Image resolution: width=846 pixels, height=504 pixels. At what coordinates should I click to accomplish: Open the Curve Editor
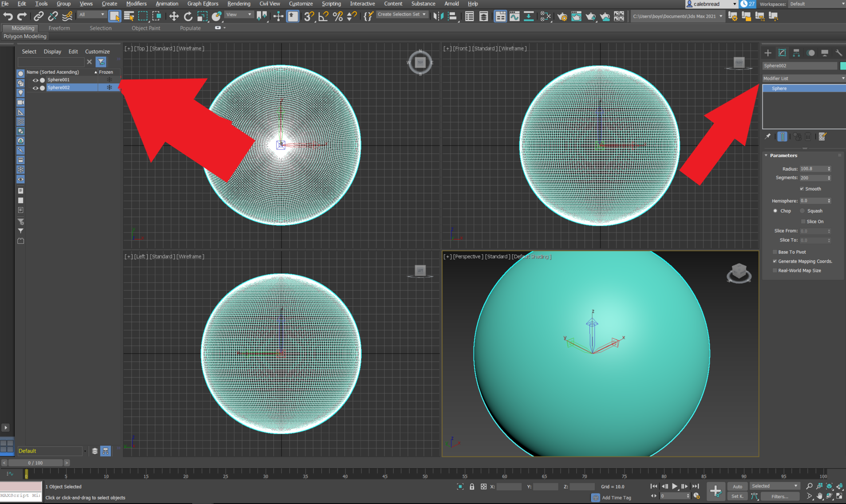514,16
